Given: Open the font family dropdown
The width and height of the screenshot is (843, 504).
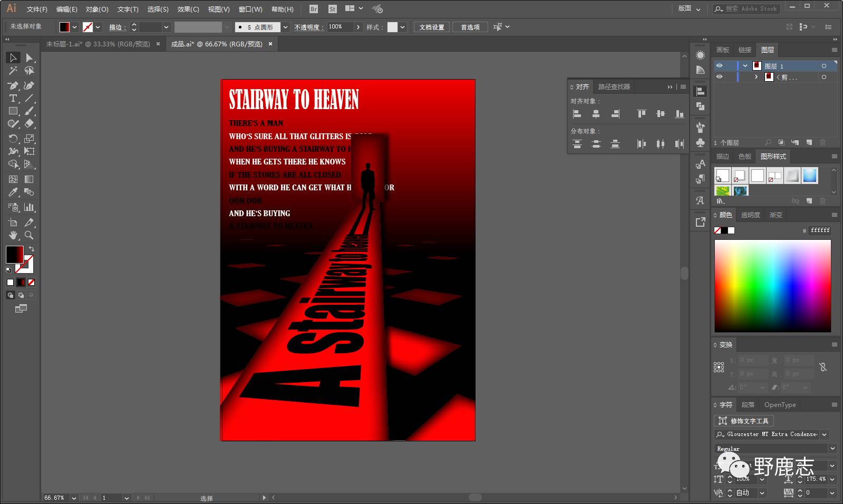Looking at the screenshot, I should pyautogui.click(x=825, y=434).
